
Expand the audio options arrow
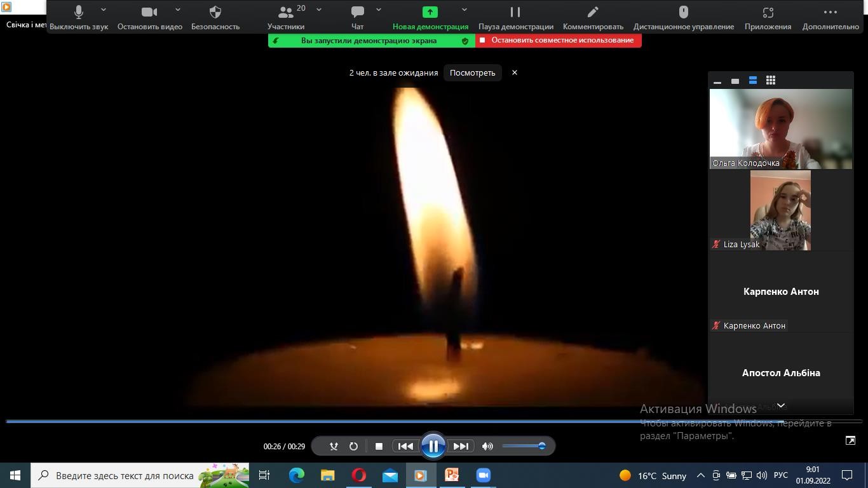(x=104, y=10)
